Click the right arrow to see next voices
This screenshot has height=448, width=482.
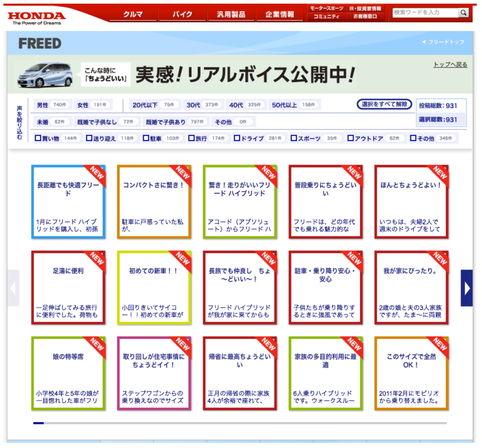pyautogui.click(x=466, y=288)
